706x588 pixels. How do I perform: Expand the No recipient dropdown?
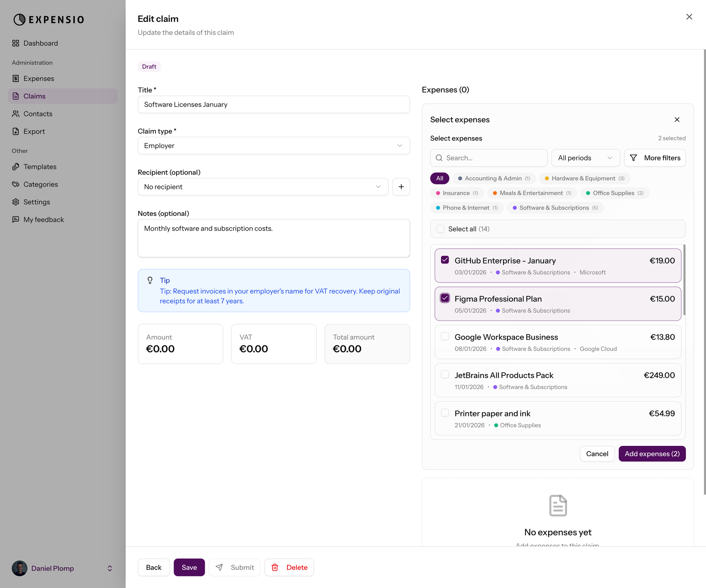pos(263,187)
